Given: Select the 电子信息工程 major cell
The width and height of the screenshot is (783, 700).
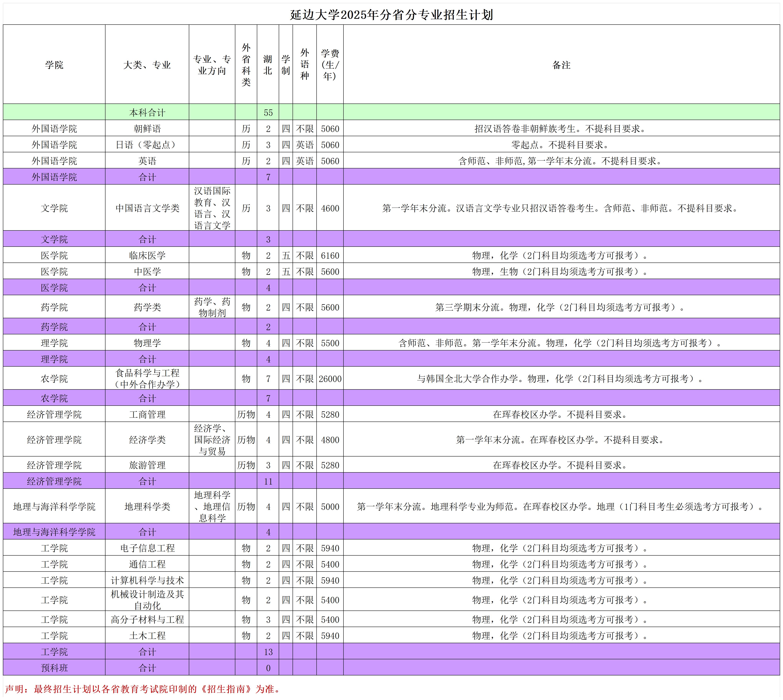Looking at the screenshot, I should (147, 548).
